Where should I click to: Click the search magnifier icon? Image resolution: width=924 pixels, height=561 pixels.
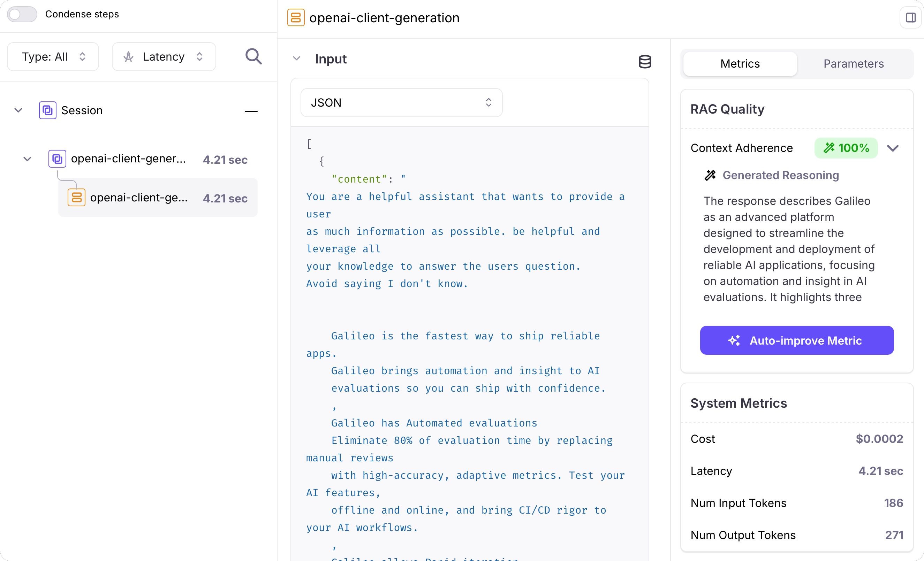[253, 56]
